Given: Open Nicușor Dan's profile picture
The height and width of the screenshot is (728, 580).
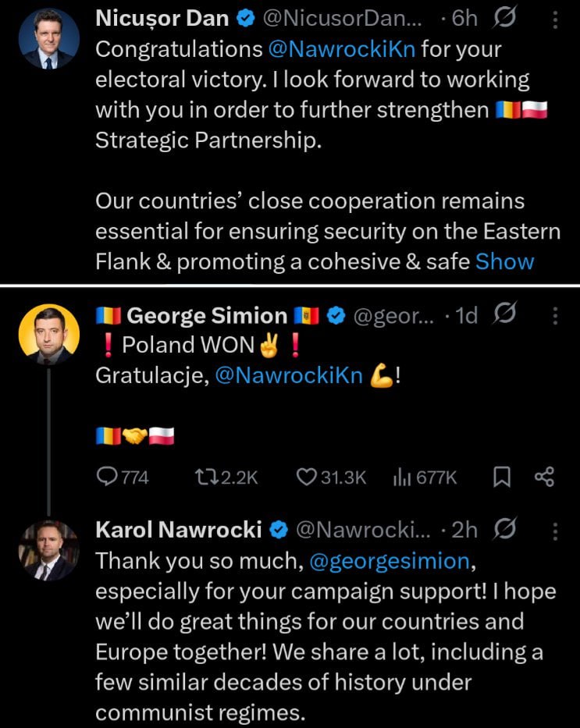Looking at the screenshot, I should pos(48,39).
